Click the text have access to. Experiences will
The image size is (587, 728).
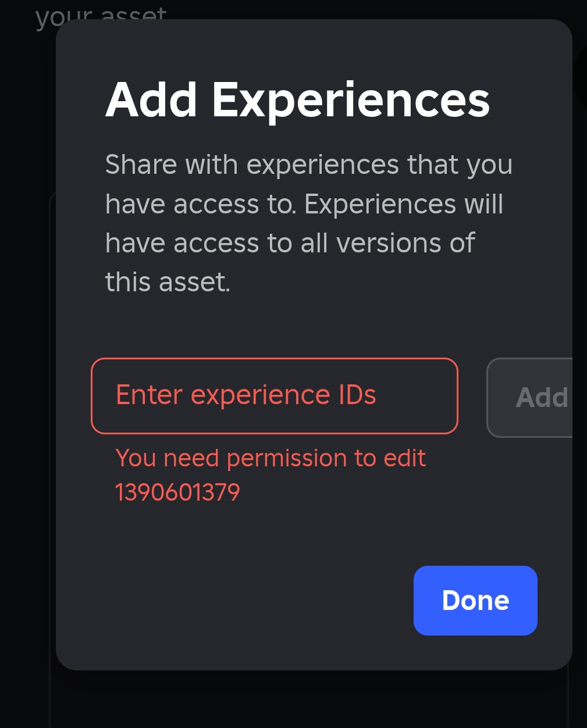(x=304, y=204)
